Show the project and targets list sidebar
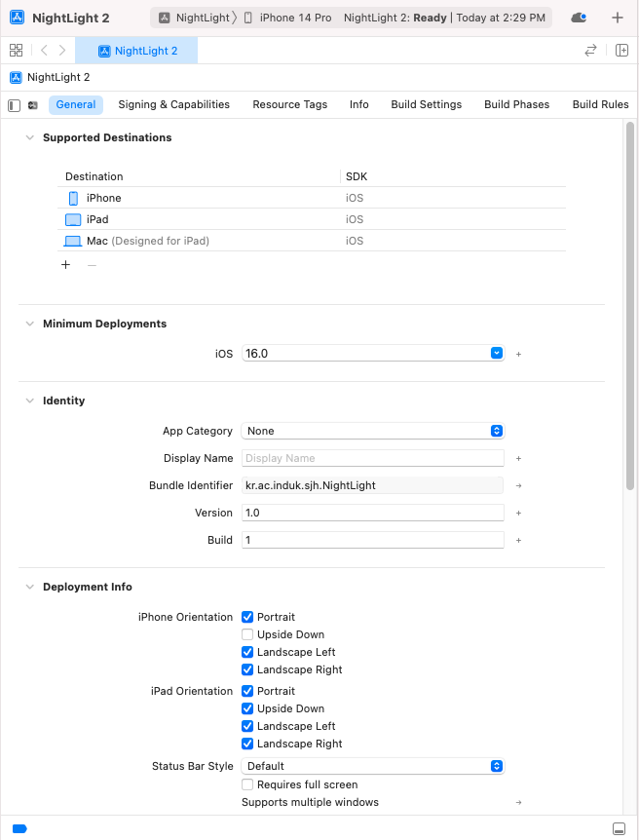 [14, 105]
